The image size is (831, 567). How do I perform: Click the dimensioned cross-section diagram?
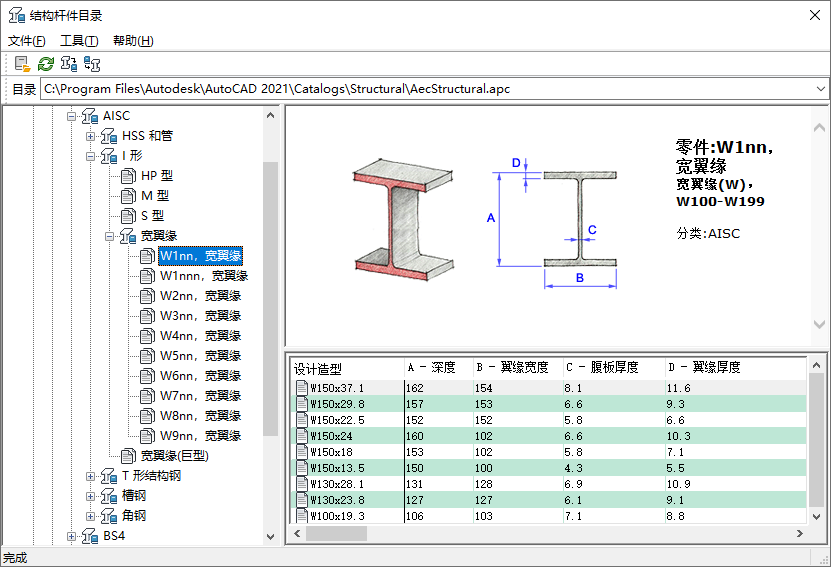(552, 223)
